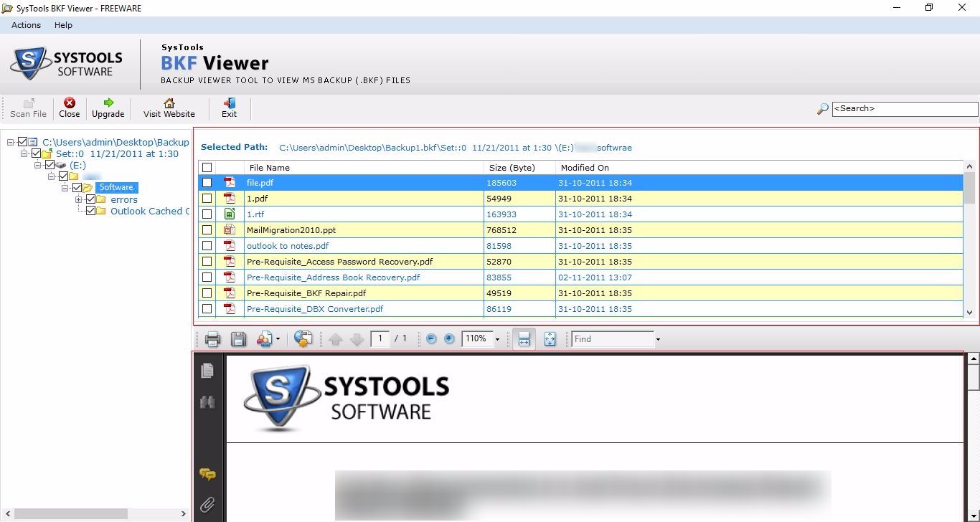
Task: Click PDF icon of Pre-Requisite_BKF Repair.pdf
Action: [230, 293]
